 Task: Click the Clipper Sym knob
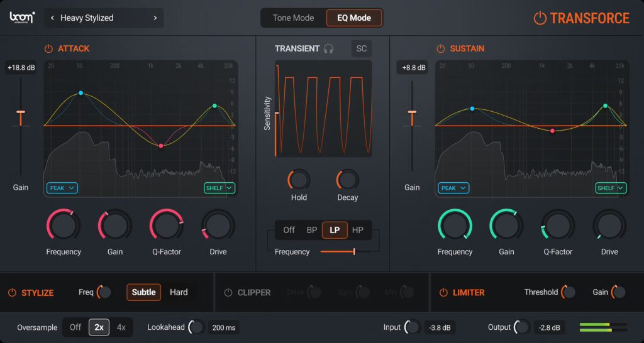point(363,292)
